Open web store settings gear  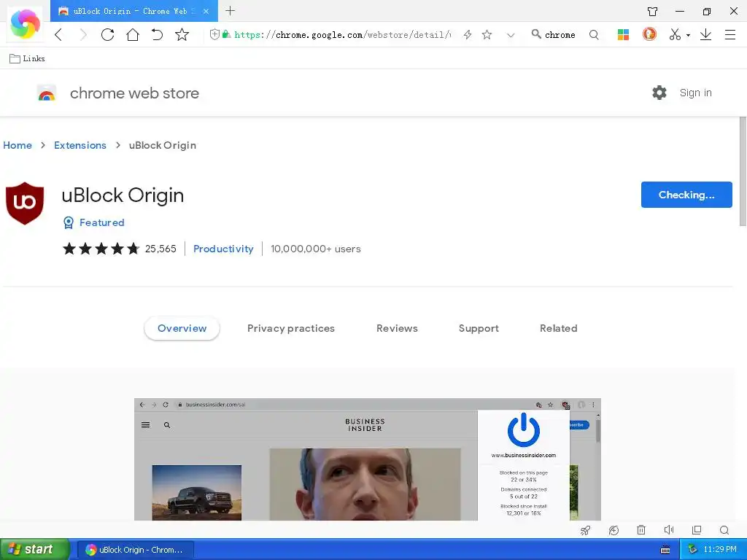[659, 93]
